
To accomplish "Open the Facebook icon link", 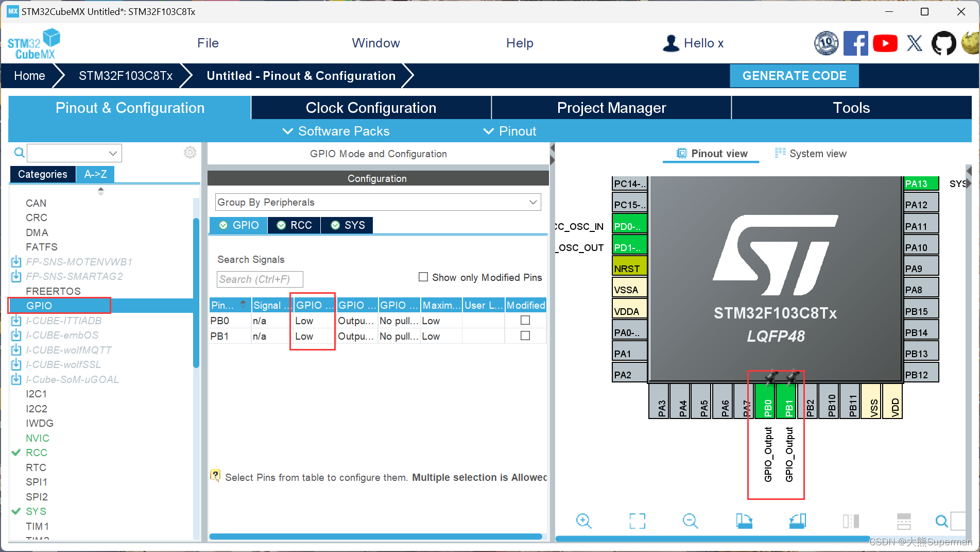I will coord(855,43).
